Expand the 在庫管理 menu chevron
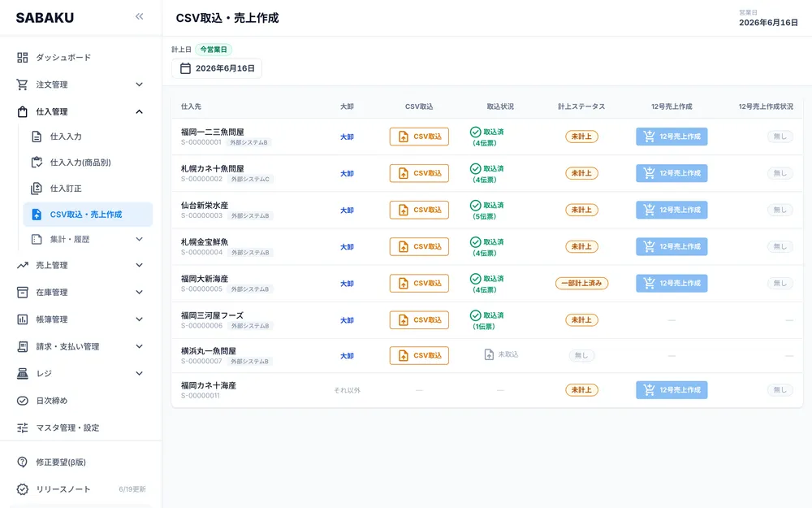 (140, 293)
